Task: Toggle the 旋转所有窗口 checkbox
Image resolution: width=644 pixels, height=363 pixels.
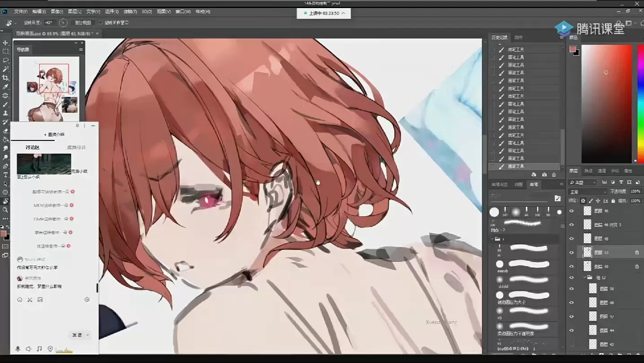Action: [101, 22]
